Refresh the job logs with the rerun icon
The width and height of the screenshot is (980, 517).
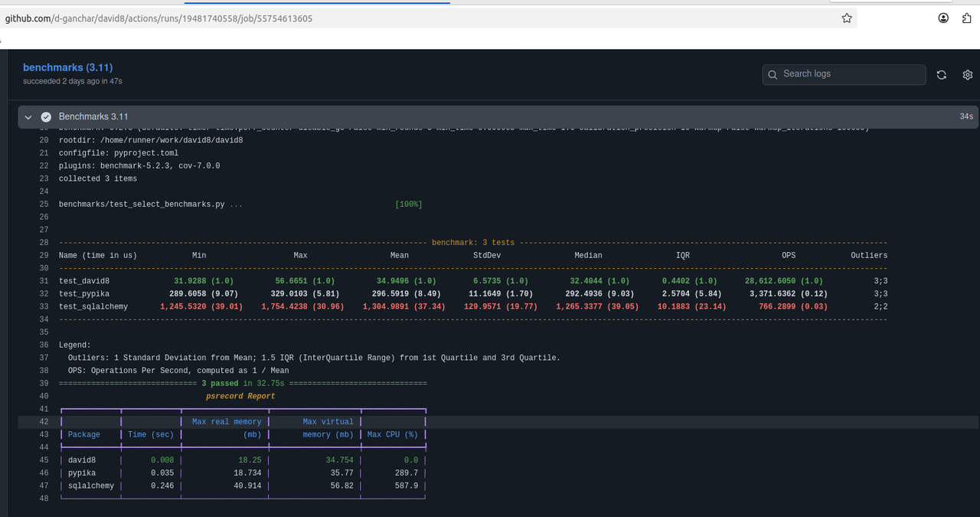pyautogui.click(x=942, y=75)
